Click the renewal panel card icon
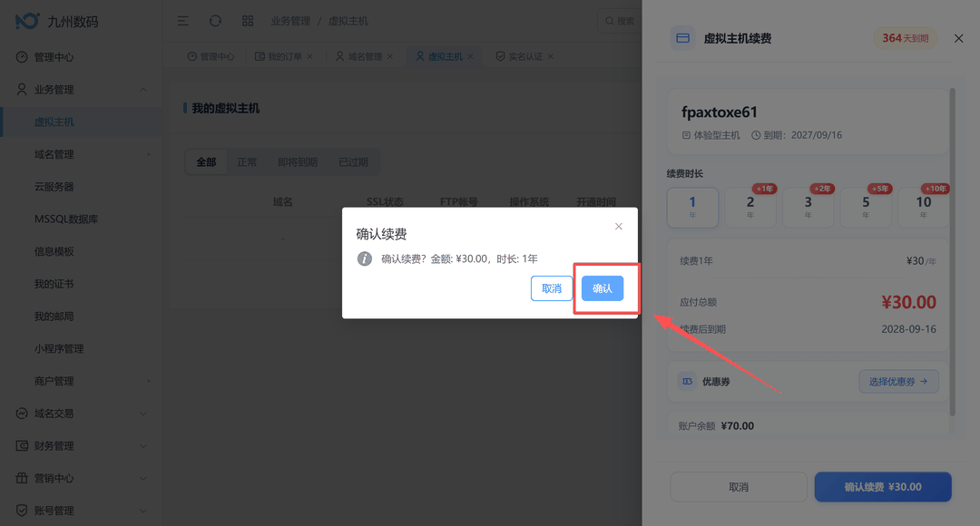Screen dimensions: 980x526 pos(682,38)
